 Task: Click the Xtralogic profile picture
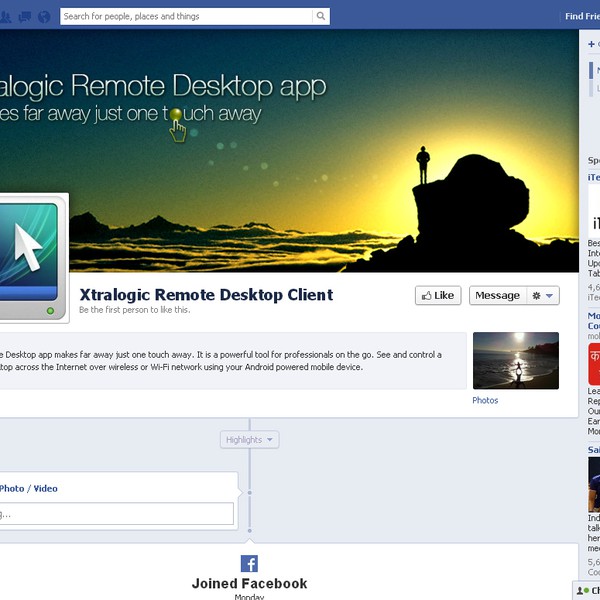point(33,258)
